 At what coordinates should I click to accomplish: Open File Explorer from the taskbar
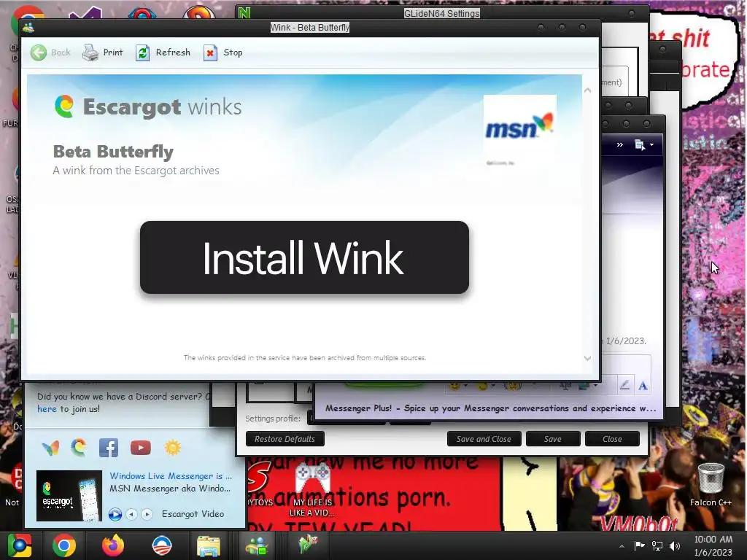pyautogui.click(x=209, y=546)
